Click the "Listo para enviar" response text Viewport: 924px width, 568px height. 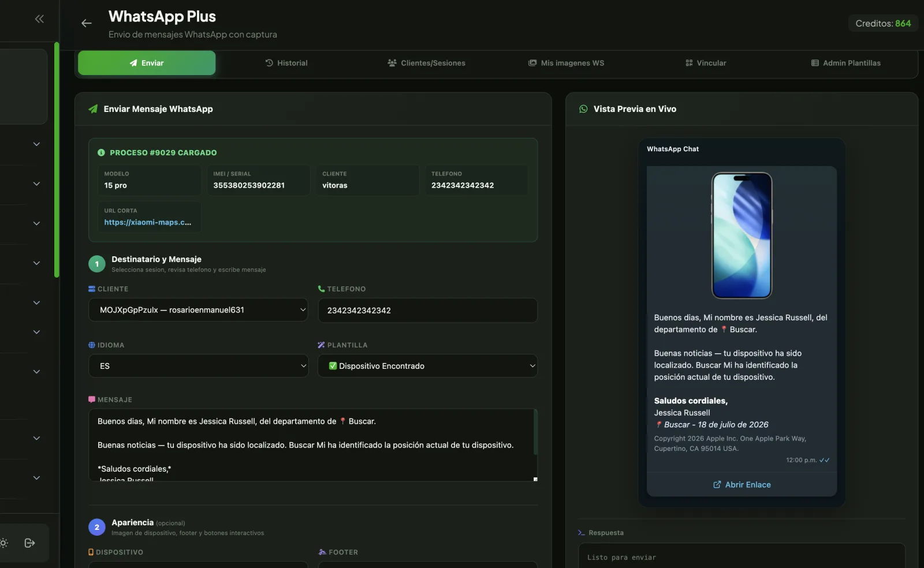[x=621, y=558]
